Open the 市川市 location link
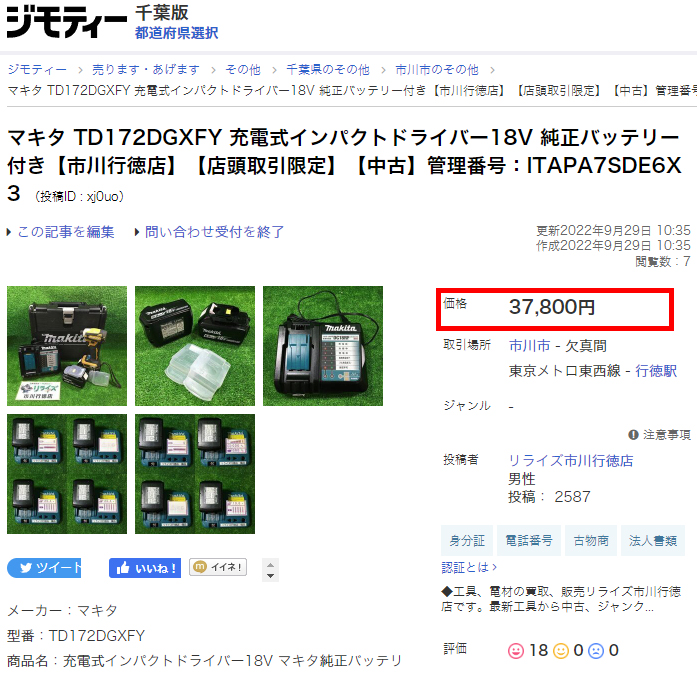The image size is (697, 677). pyautogui.click(x=529, y=346)
